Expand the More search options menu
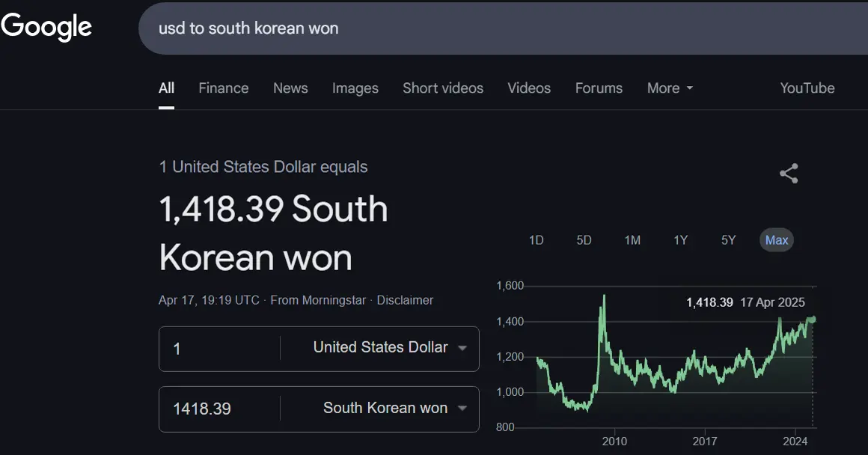 pyautogui.click(x=670, y=88)
